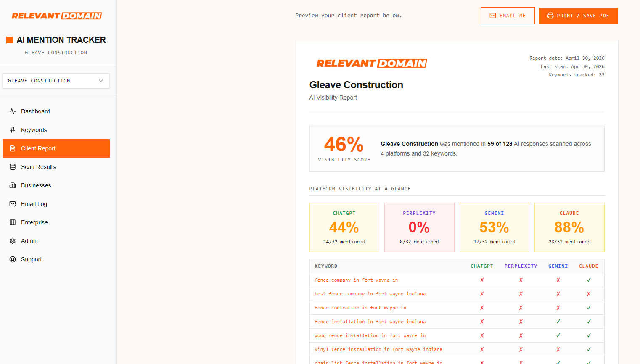Click the Gemini 53% visibility card
640x364 pixels.
(x=495, y=227)
